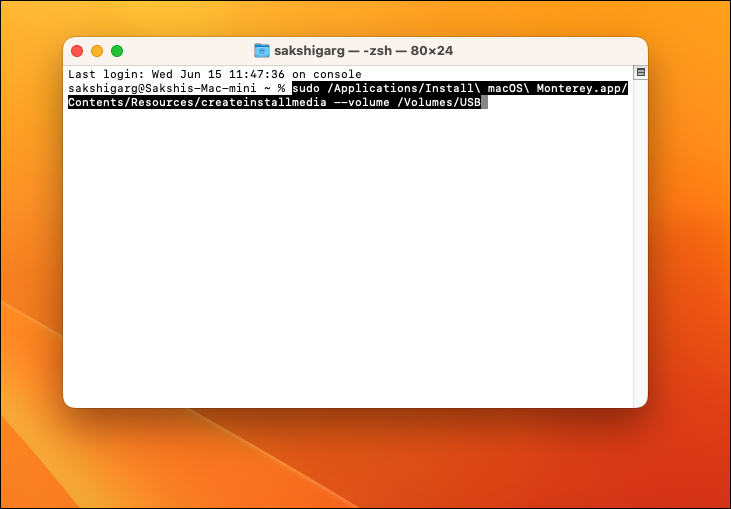Screen dimensions: 731x509
Task: Click the title 'sakshigarg — -zsh — 80×24'
Action: (363, 50)
